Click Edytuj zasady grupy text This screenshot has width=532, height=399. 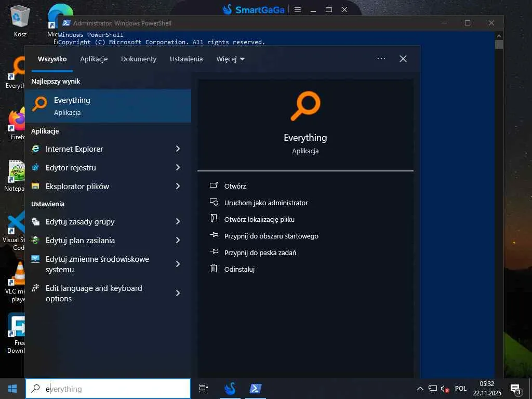(80, 222)
